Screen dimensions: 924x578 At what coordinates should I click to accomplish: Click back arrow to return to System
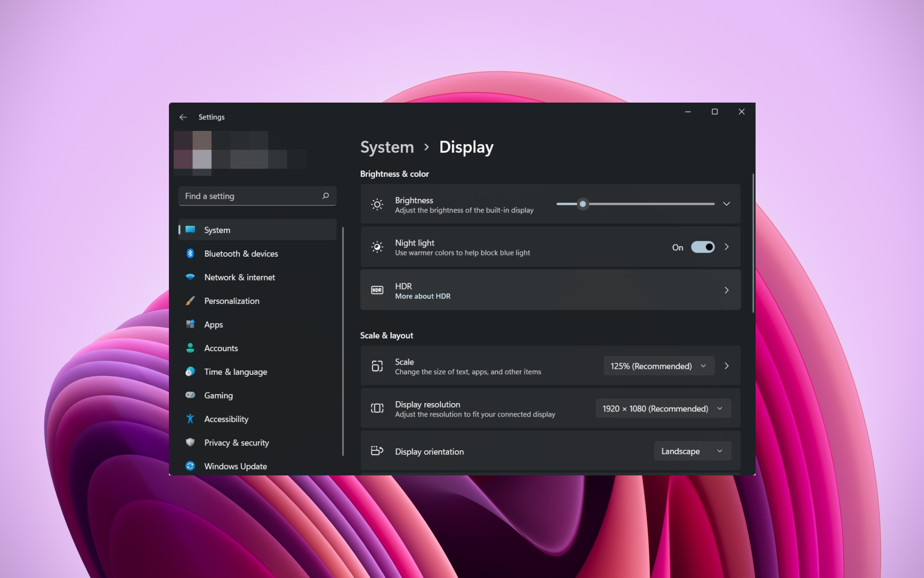point(183,117)
